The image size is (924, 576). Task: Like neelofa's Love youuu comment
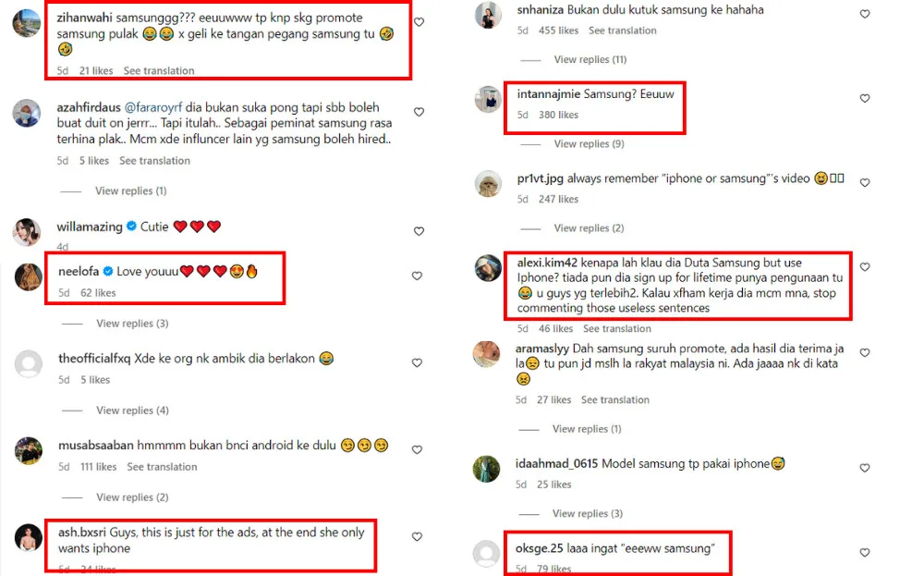tap(418, 276)
